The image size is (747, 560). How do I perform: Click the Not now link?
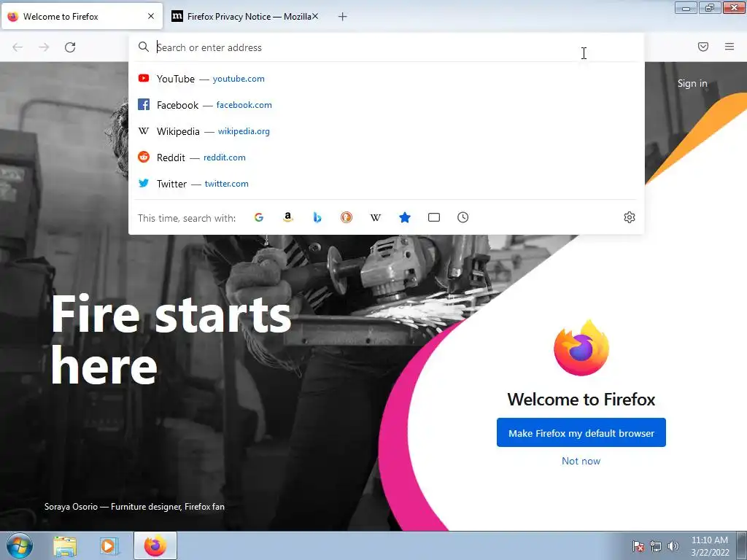[581, 461]
